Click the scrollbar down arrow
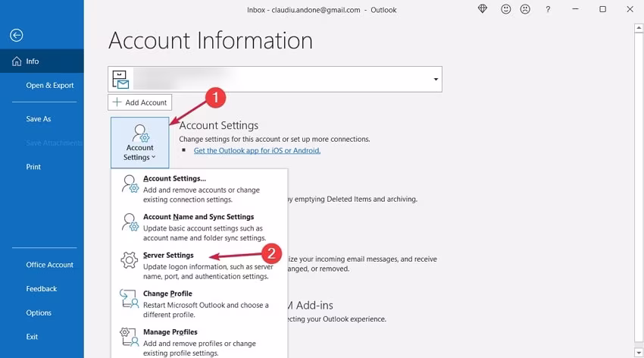This screenshot has width=644, height=358. click(638, 353)
